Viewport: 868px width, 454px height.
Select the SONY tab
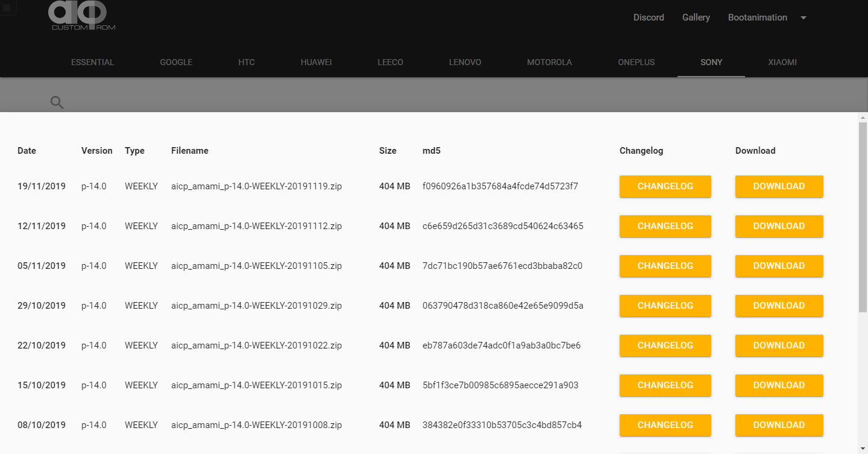[711, 62]
